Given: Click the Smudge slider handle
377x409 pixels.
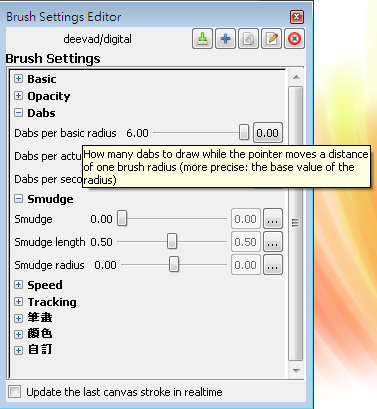Looking at the screenshot, I should [x=122, y=218].
